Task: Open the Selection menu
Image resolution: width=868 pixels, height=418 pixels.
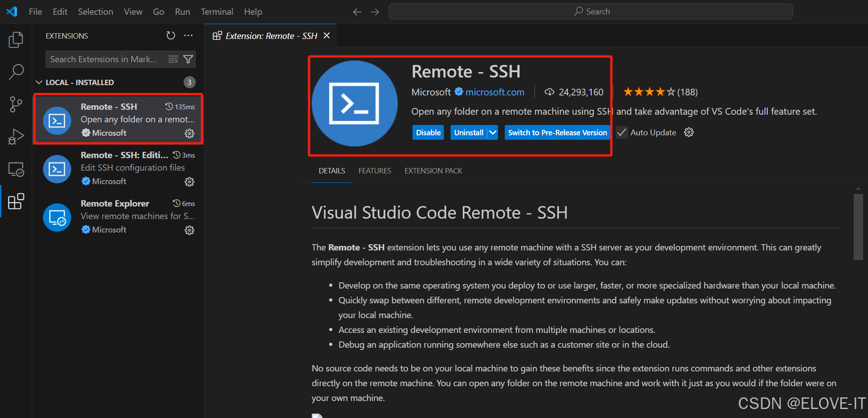Action: pyautogui.click(x=95, y=12)
